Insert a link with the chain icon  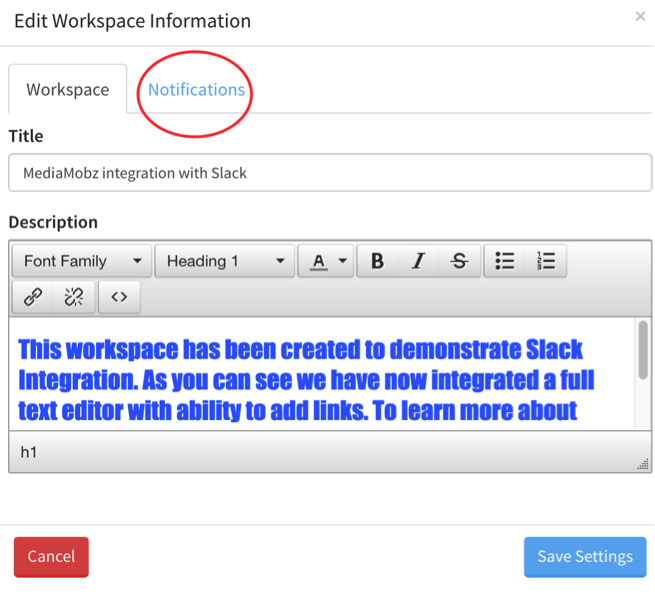pos(33,297)
